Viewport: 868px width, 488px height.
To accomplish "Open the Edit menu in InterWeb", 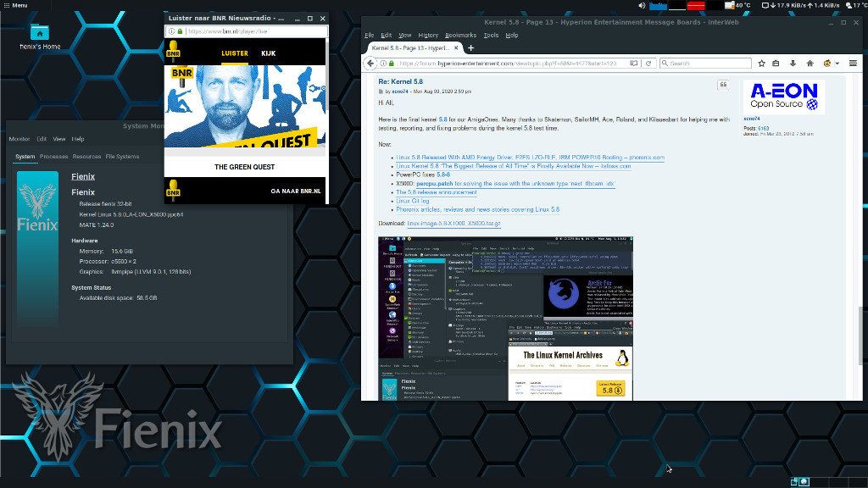I will (386, 35).
